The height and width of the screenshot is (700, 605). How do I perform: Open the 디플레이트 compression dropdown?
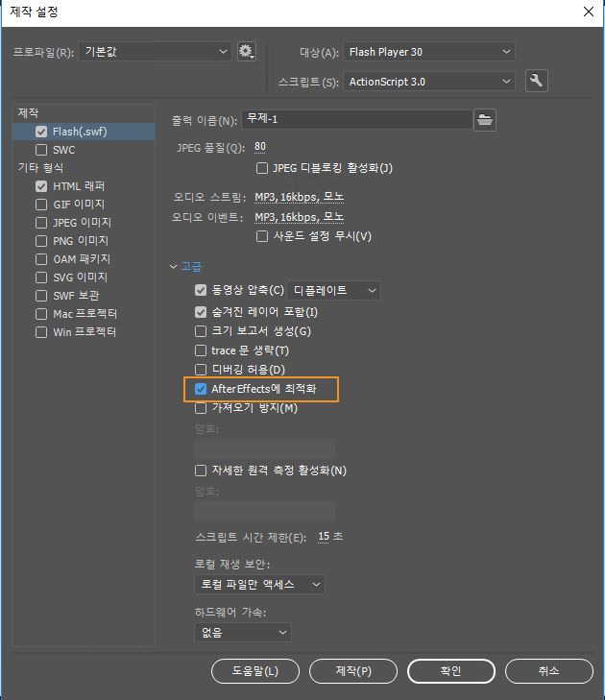pyautogui.click(x=333, y=291)
